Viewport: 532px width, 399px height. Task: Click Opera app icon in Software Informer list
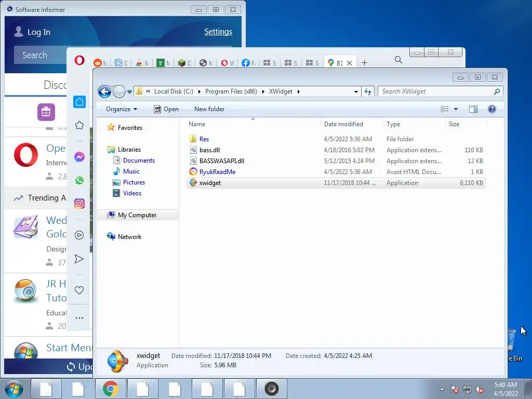click(x=26, y=155)
